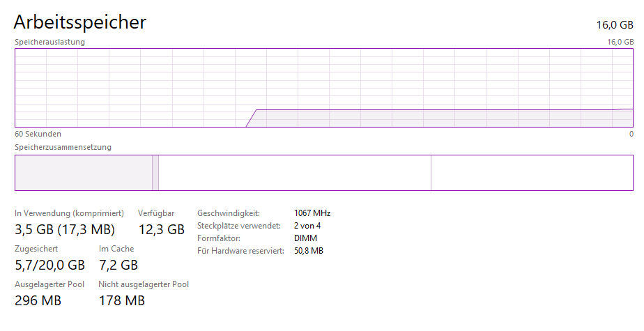Click the '60 Sekunden' graph label
This screenshot has width=644, height=331.
click(x=38, y=134)
